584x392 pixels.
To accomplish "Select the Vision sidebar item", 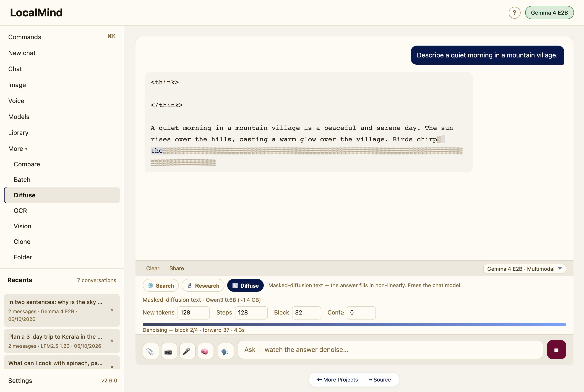I will click(x=62, y=226).
